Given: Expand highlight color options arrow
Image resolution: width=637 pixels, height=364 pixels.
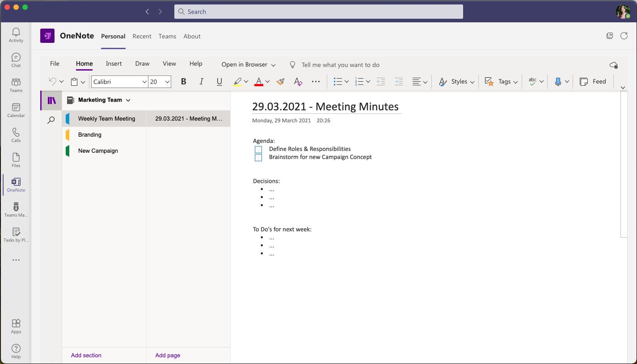Looking at the screenshot, I should click(x=246, y=82).
